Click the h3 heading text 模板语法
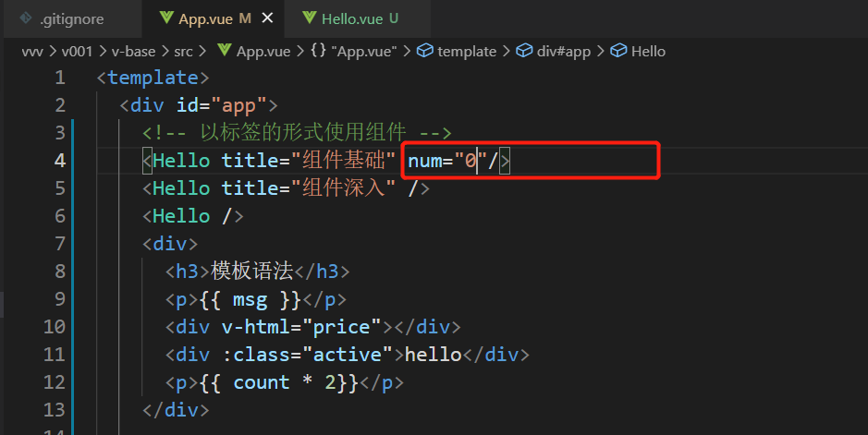 click(x=251, y=271)
